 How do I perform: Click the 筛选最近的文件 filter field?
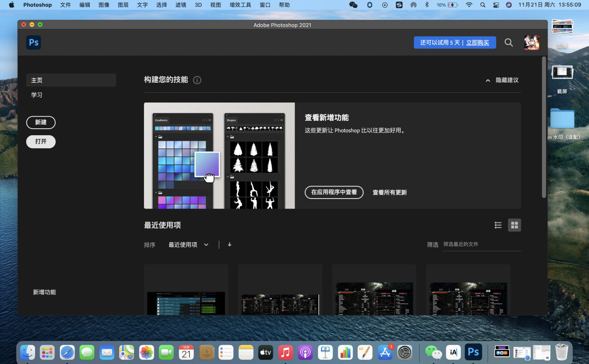481,245
